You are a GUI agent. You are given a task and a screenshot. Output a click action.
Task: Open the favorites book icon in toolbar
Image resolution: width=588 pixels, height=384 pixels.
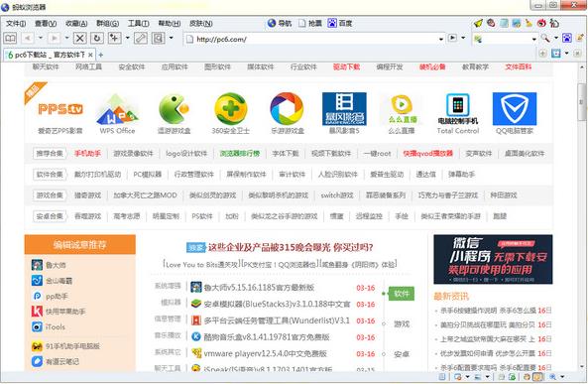pos(10,39)
